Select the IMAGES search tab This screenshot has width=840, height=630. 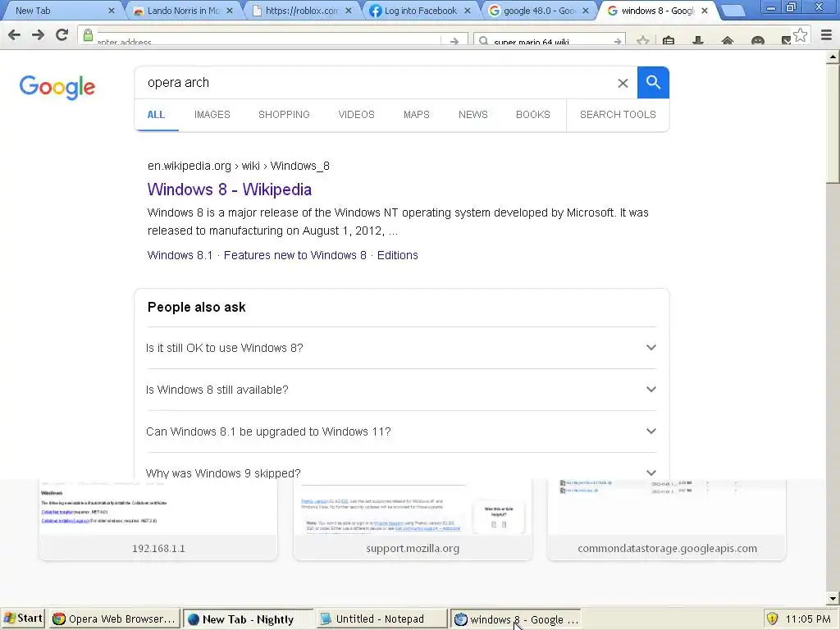(x=212, y=115)
